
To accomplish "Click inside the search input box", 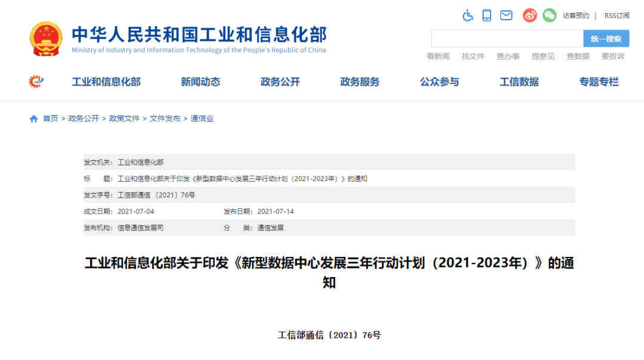I will pyautogui.click(x=507, y=38).
